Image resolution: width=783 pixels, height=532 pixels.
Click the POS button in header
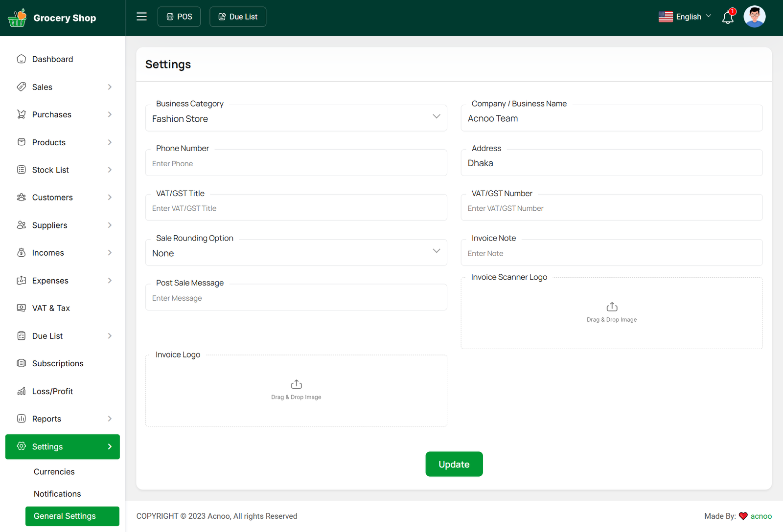tap(179, 17)
